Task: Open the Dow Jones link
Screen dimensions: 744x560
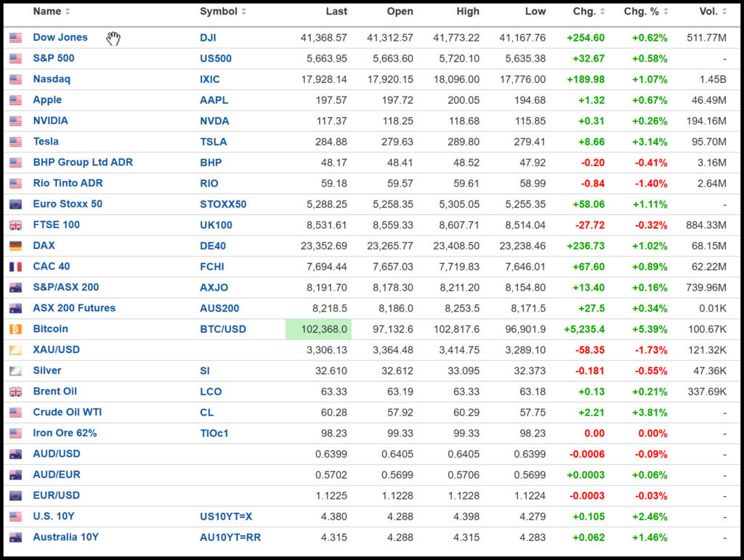Action: click(x=60, y=38)
